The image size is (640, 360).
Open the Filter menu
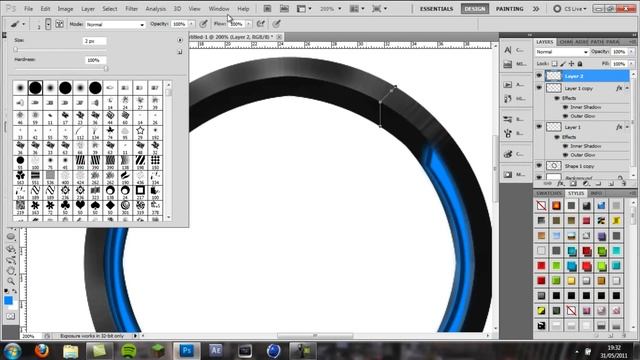131,9
